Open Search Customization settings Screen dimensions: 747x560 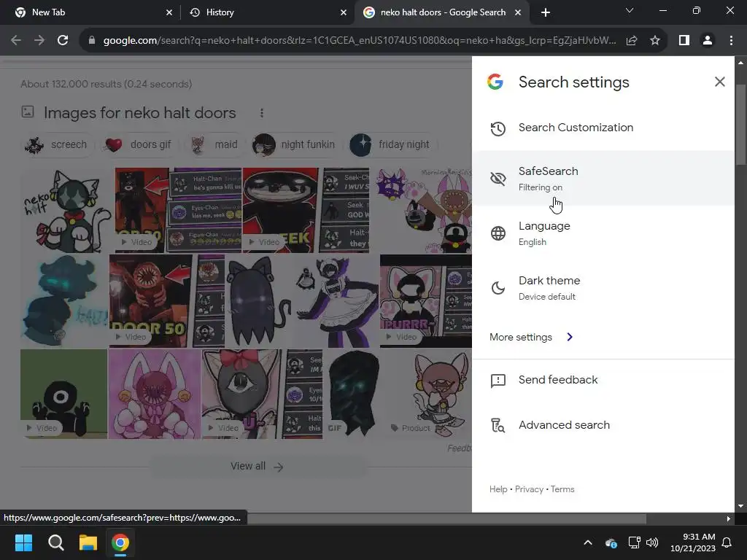click(x=603, y=128)
